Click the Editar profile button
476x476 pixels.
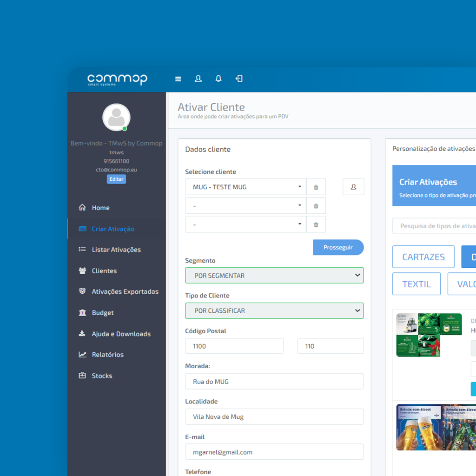point(116,179)
